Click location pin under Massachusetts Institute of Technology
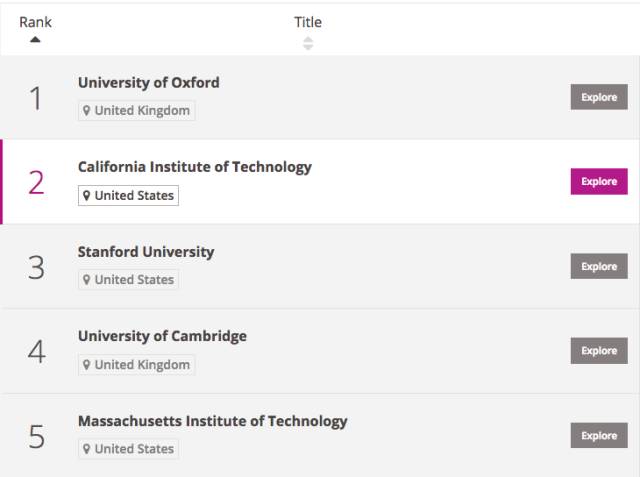 pyautogui.click(x=86, y=449)
